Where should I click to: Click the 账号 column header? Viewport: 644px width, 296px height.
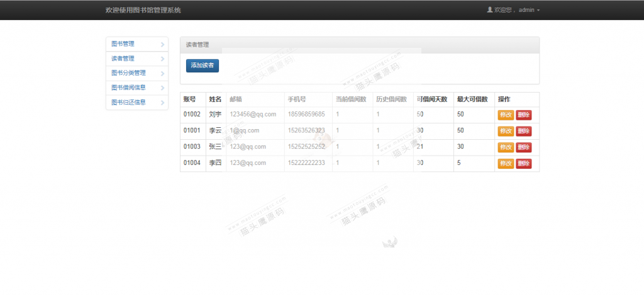point(189,99)
